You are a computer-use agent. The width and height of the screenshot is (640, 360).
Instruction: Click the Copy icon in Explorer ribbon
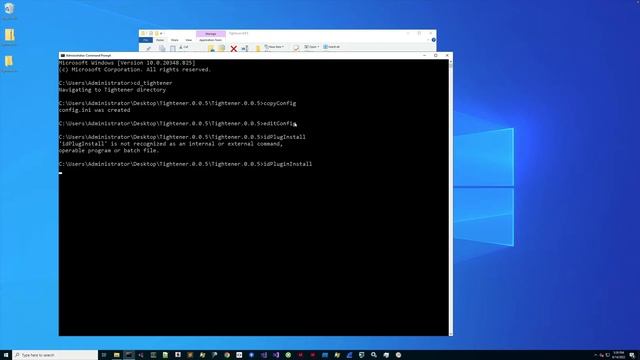[162, 49]
